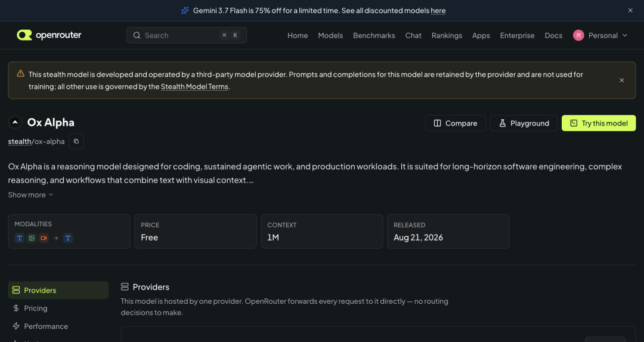Click the ox-alpha slug text
This screenshot has height=342, width=644.
tap(49, 141)
